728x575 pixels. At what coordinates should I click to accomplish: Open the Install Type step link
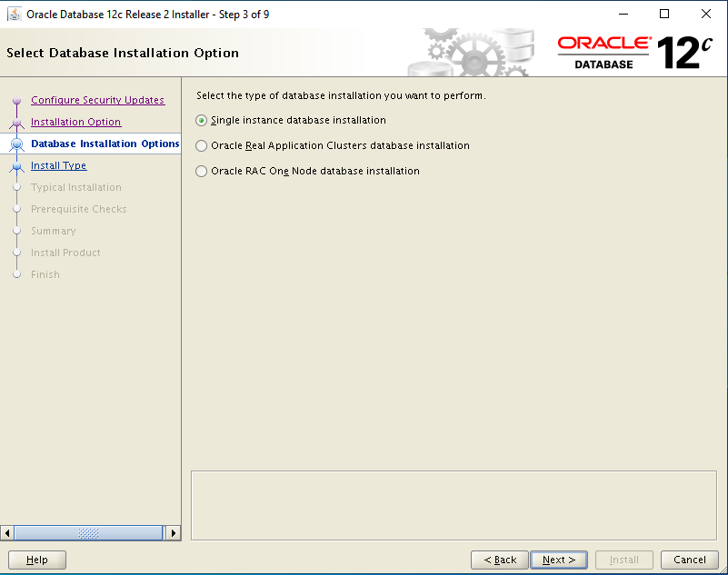pos(58,165)
